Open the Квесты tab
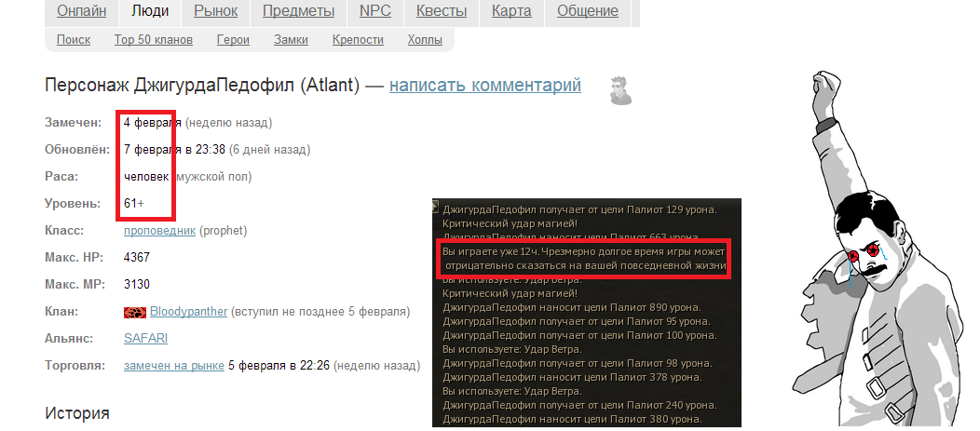Image resolution: width=980 pixels, height=431 pixels. point(442,10)
